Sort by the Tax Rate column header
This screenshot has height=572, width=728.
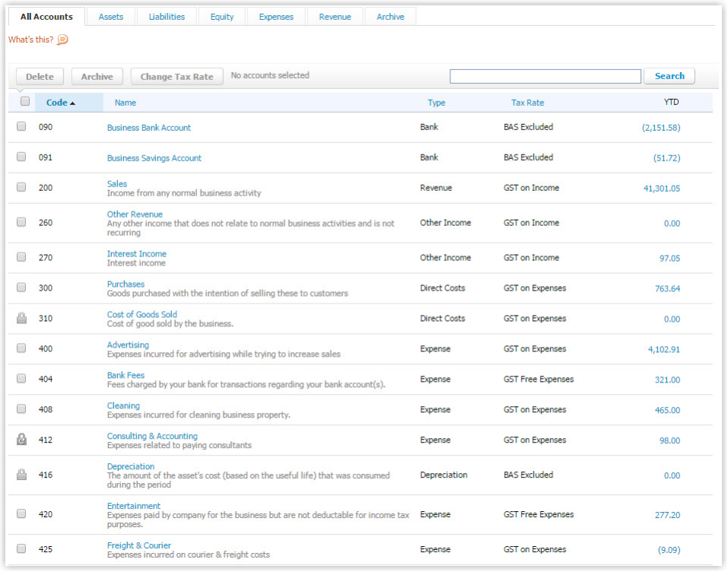click(x=527, y=103)
